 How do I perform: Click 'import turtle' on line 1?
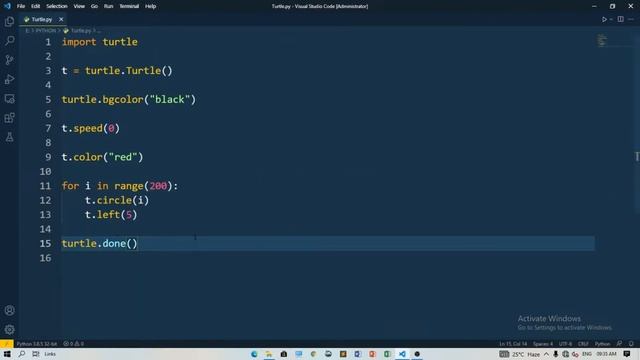pyautogui.click(x=100, y=42)
